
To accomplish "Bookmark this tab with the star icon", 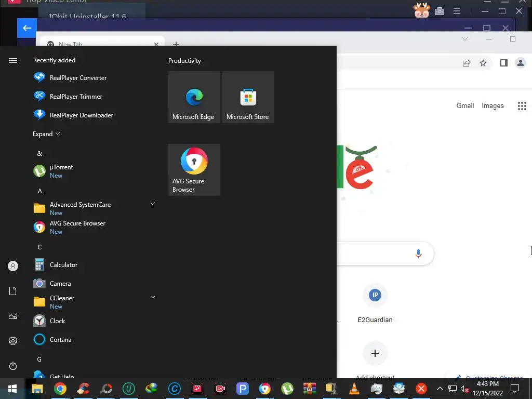I will point(483,63).
